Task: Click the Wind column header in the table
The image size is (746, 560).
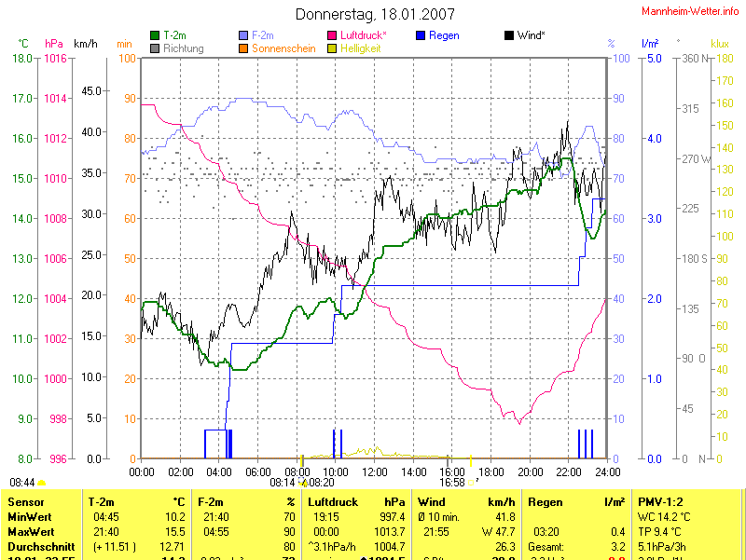Action: pyautogui.click(x=431, y=502)
